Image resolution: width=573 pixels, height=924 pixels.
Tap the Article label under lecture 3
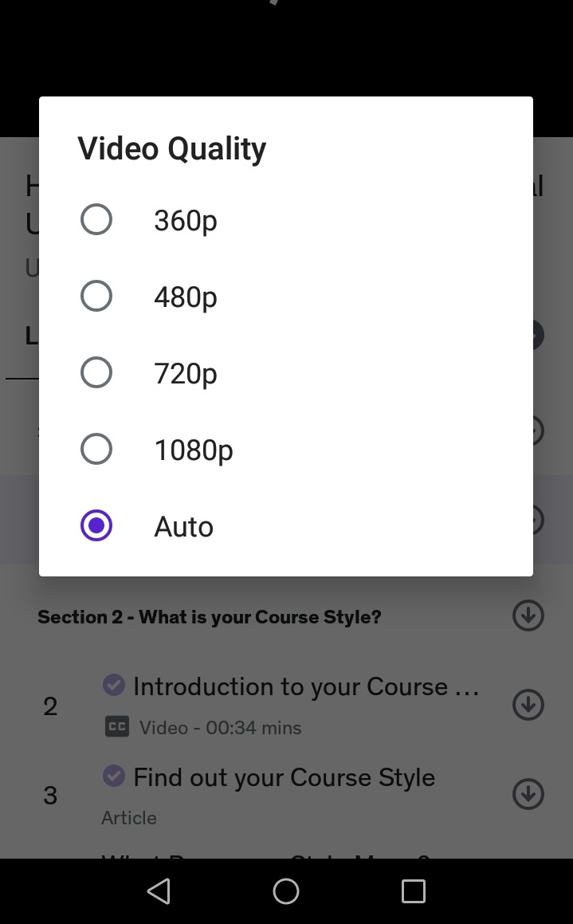pos(129,818)
